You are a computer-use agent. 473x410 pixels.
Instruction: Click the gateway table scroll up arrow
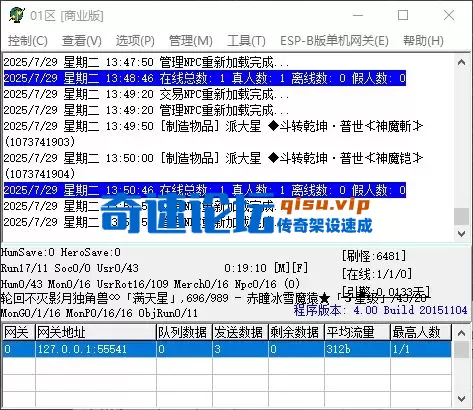tap(462, 333)
